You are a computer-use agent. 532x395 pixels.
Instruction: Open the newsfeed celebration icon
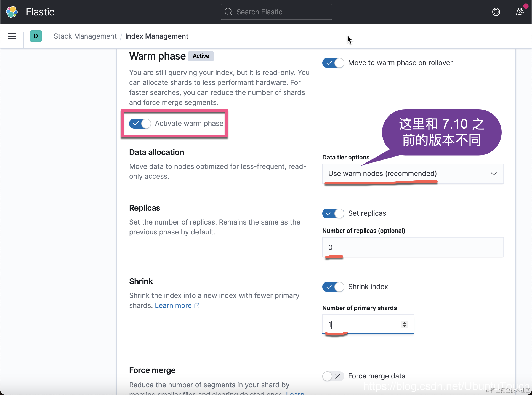click(520, 12)
